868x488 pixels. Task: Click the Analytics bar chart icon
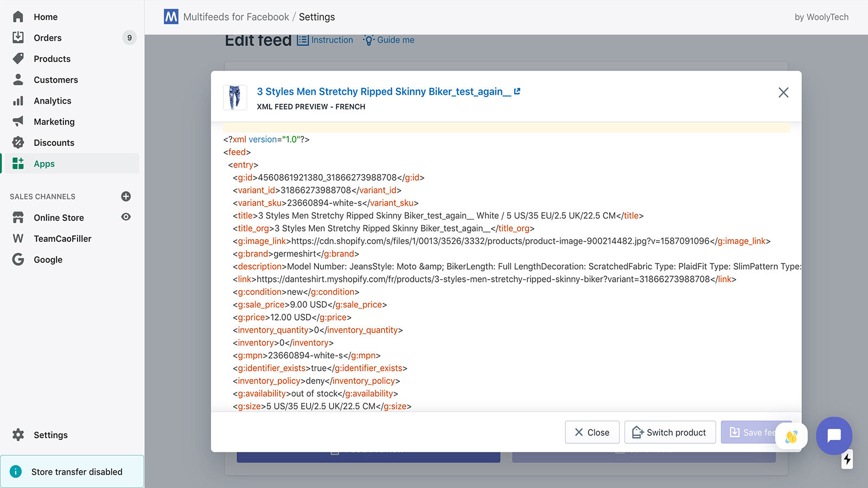[x=18, y=101]
